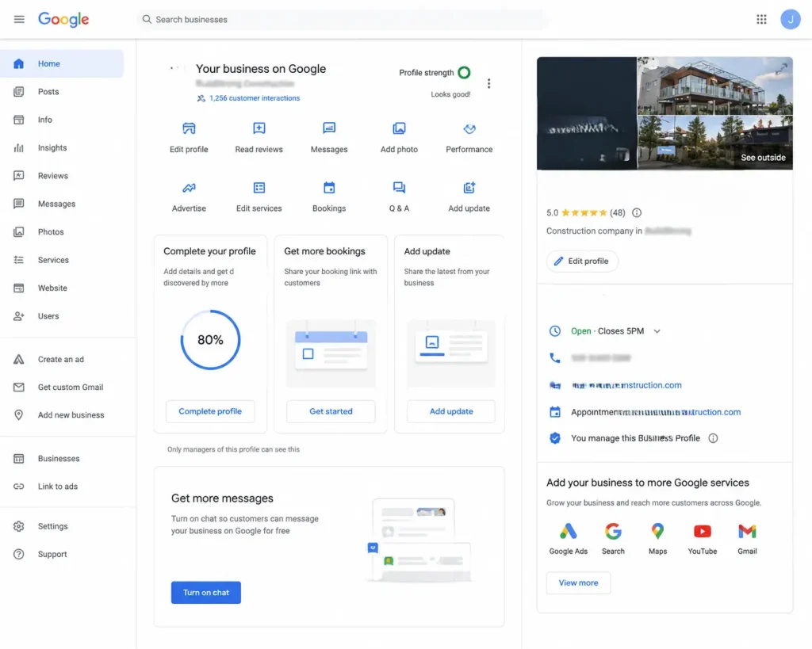This screenshot has height=649, width=812.
Task: Open the account avatar J
Action: (791, 19)
